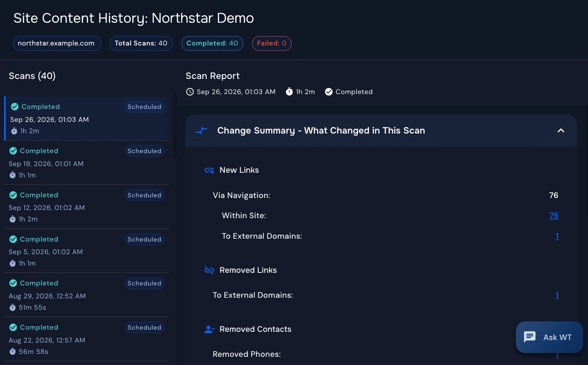Screen dimensions: 588x365
Task: Click the stopwatch icon next to 56m 58s
Action: point(13,351)
